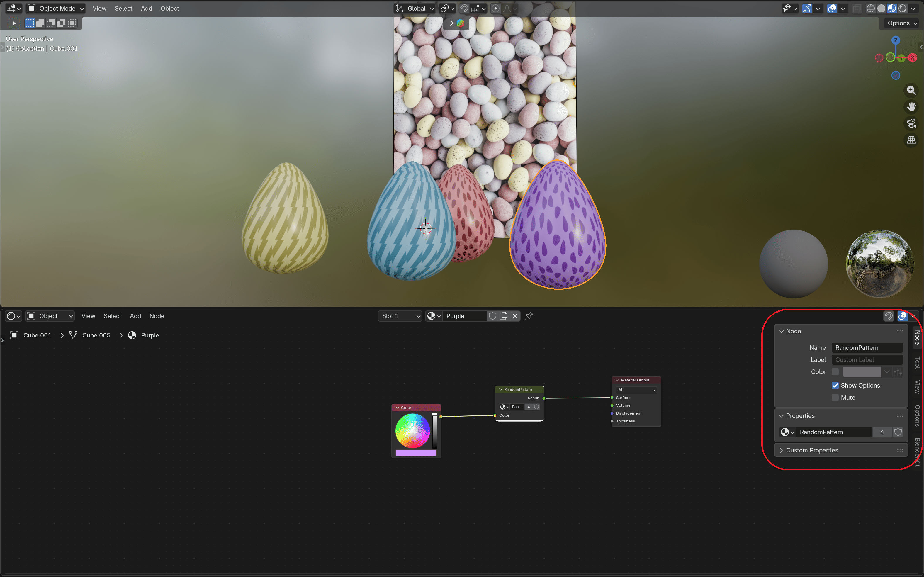Open the Global transform orientation dropdown

(x=415, y=9)
